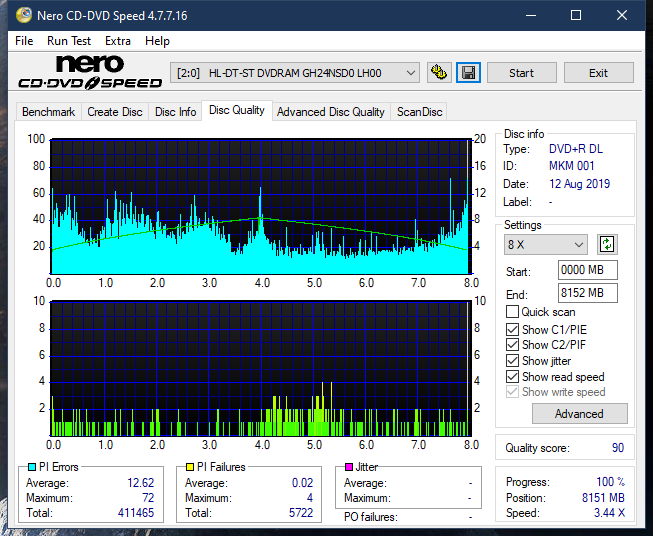
Task: Click PI Failures total 5722
Action: coord(301,513)
